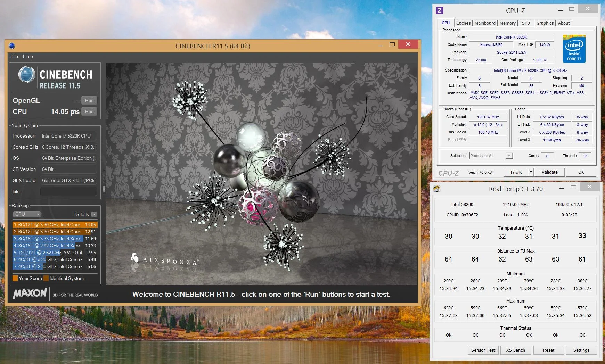This screenshot has height=364, width=605.
Task: Switch to the Graphics tab in CPU-Z
Action: tap(545, 23)
